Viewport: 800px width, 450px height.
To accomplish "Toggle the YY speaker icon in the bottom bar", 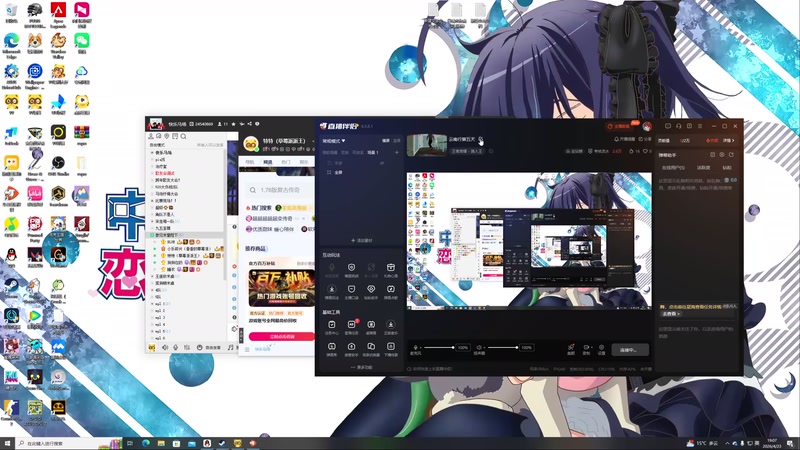I will coord(165,347).
